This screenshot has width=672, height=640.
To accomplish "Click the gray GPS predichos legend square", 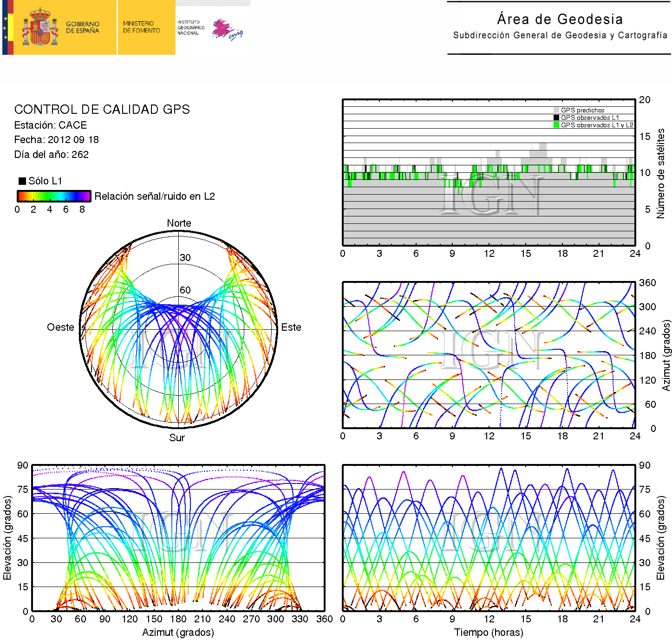I will pos(556,111).
